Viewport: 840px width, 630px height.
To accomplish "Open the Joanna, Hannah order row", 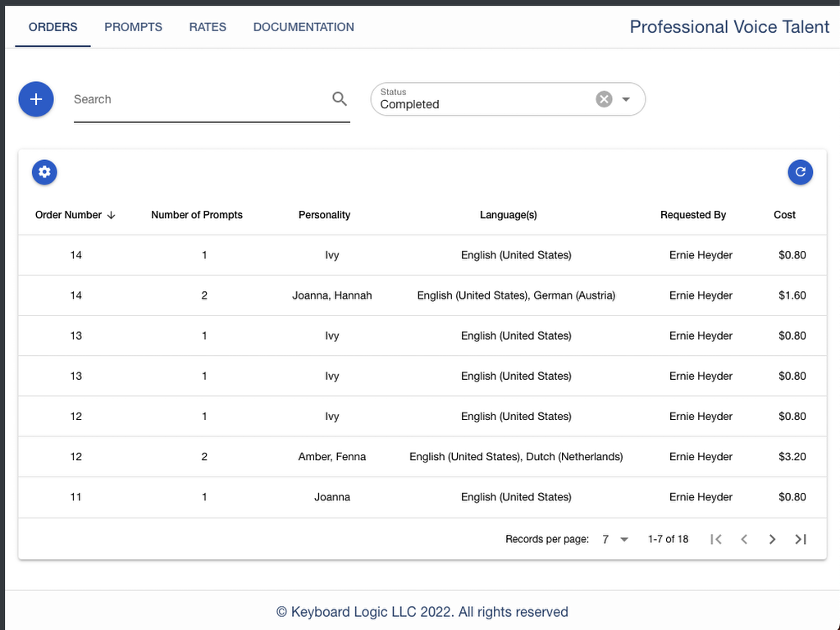I will tap(422, 295).
